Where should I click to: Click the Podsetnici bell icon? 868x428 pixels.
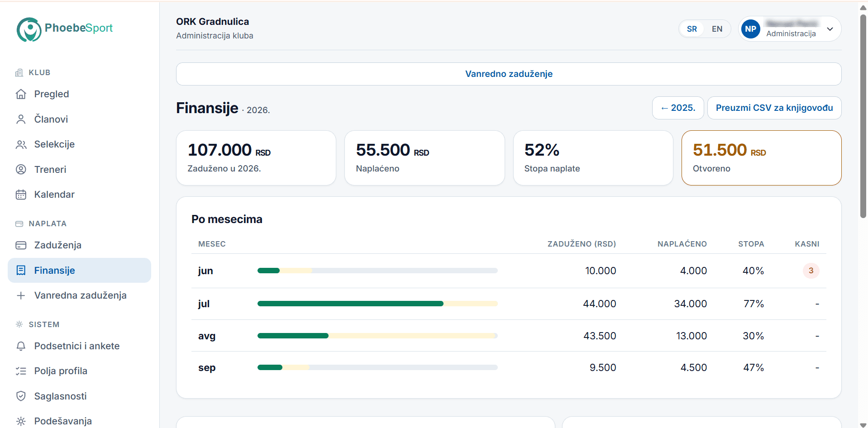coord(21,346)
